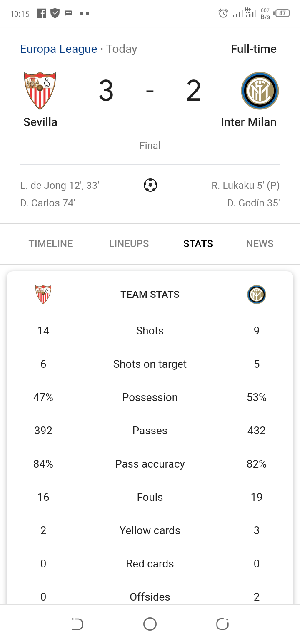Tap the Sevilla team name
300x644 pixels.
tap(40, 122)
